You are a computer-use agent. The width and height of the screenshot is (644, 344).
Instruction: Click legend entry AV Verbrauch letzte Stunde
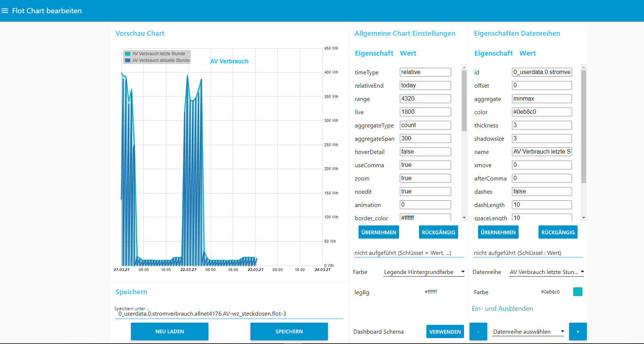point(159,54)
